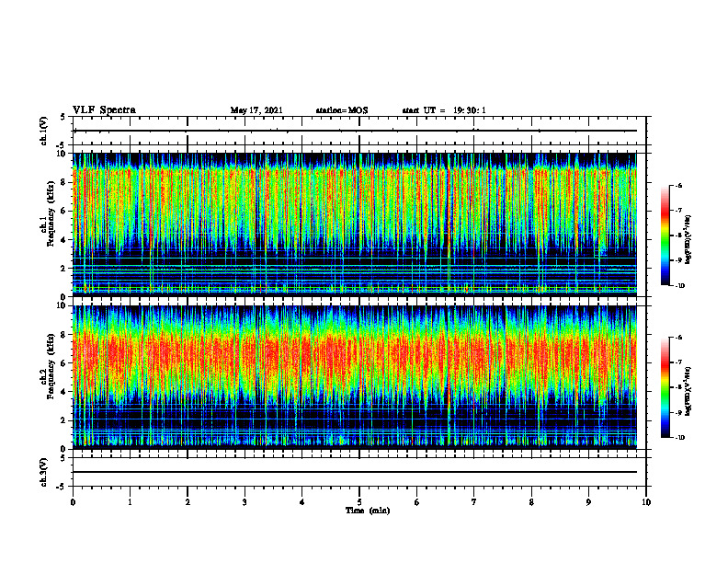Click time axis tick label "3"
Image resolution: width=728 pixels, height=563 pixels.
245,502
